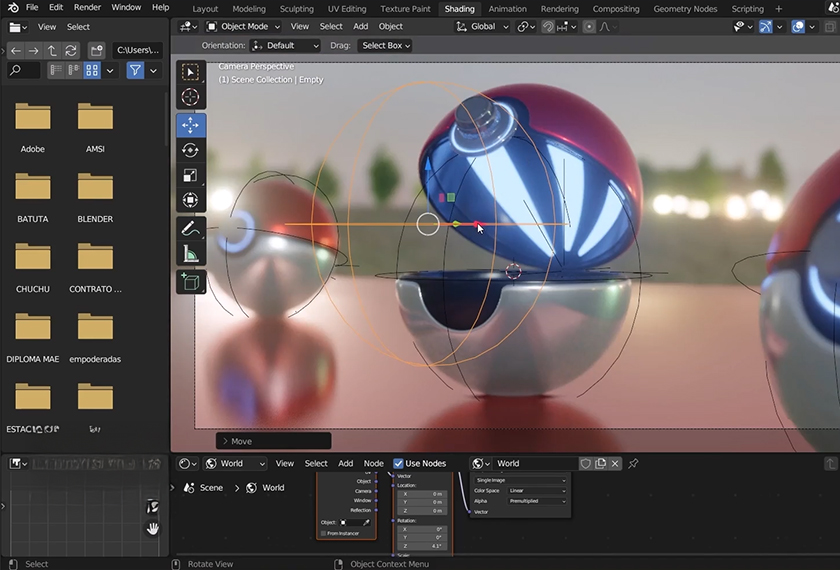This screenshot has width=840, height=570.
Task: Select the Cursor tool
Action: coord(191,98)
